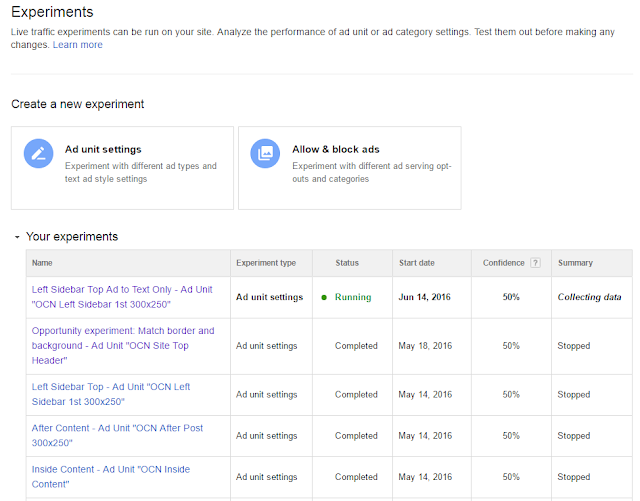Image resolution: width=640 pixels, height=501 pixels.
Task: Collapse the Your experiments section
Action: pyautogui.click(x=17, y=237)
